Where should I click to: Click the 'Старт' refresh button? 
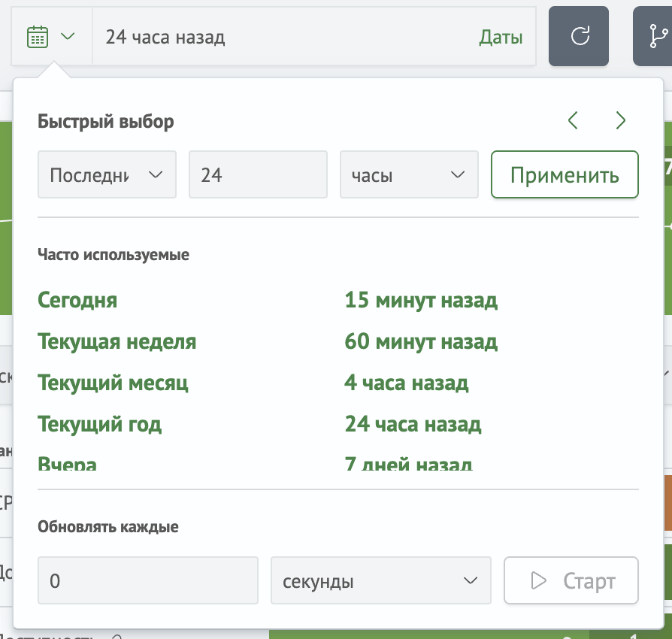click(x=571, y=580)
